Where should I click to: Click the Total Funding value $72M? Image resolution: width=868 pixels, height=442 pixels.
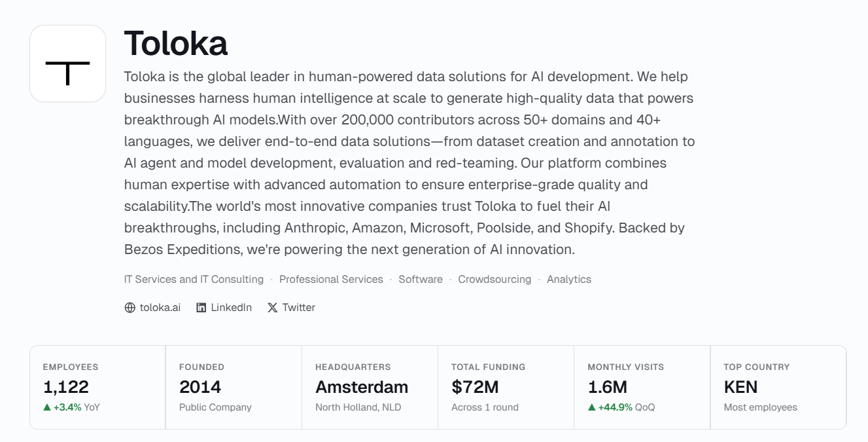[x=475, y=387]
